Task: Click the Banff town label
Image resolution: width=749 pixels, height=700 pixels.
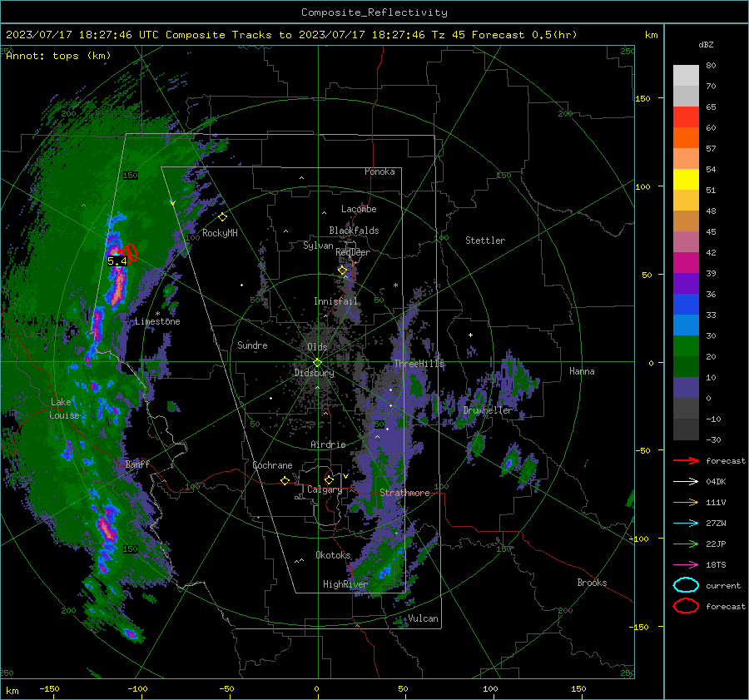Action: (x=137, y=464)
